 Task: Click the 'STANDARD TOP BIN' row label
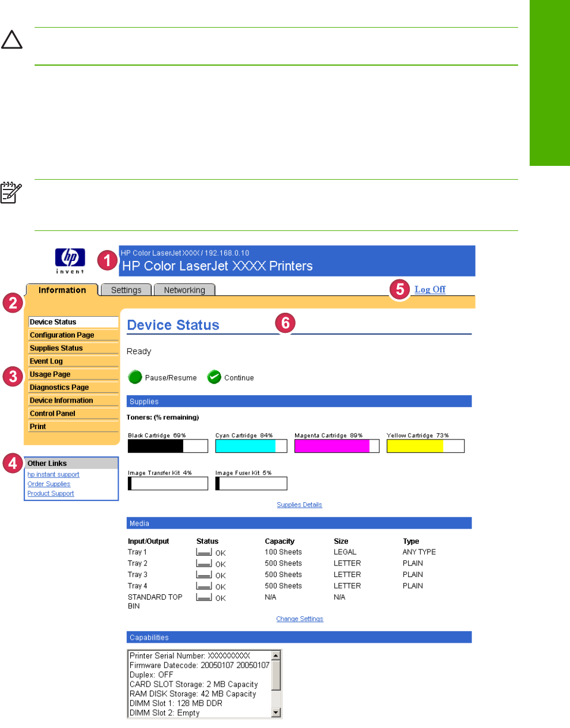(155, 601)
